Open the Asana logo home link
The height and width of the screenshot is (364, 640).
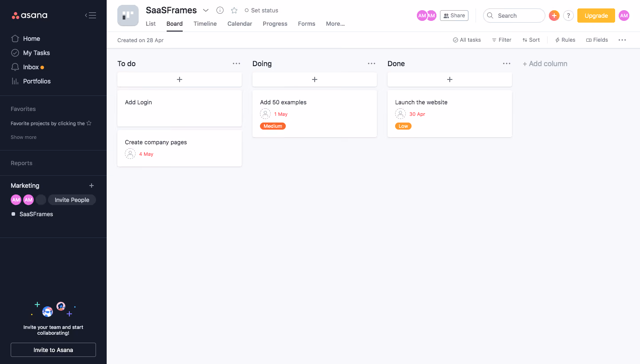pos(29,16)
